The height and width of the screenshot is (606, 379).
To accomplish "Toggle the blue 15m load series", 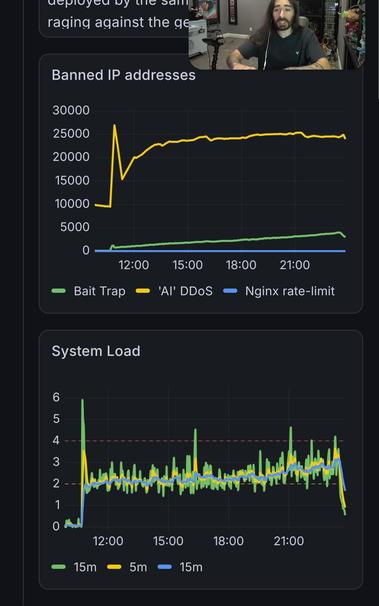I will 180,567.
